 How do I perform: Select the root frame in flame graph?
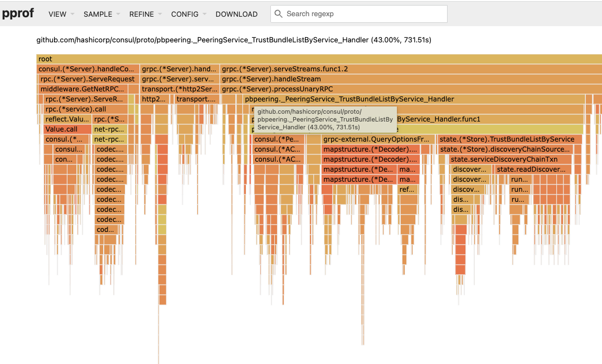click(x=319, y=59)
